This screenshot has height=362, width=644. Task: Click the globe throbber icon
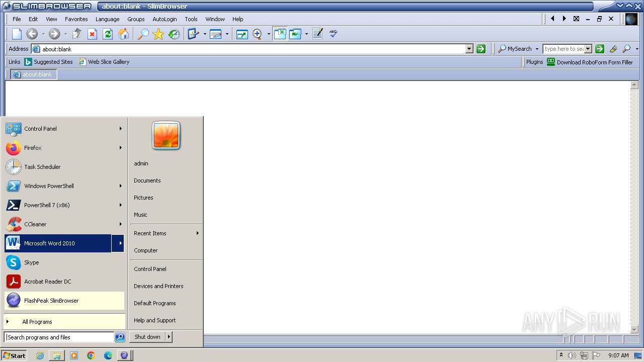pos(631,19)
